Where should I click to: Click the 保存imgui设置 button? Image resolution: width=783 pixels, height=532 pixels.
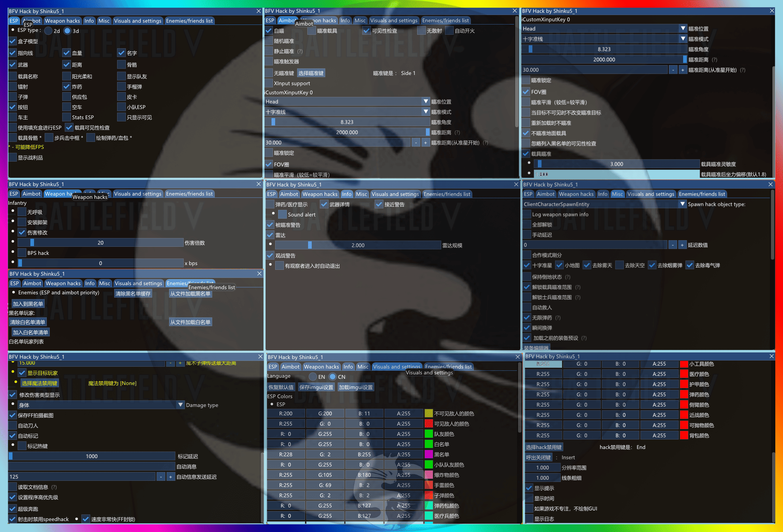[316, 387]
